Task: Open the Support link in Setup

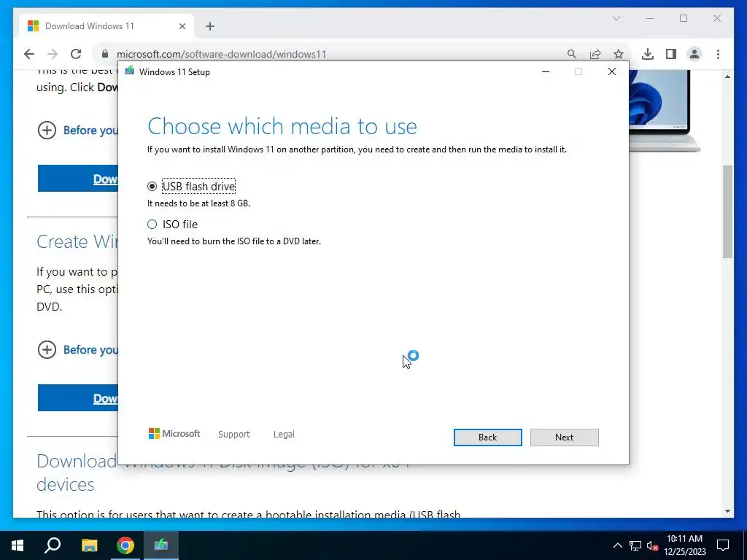Action: tap(234, 435)
